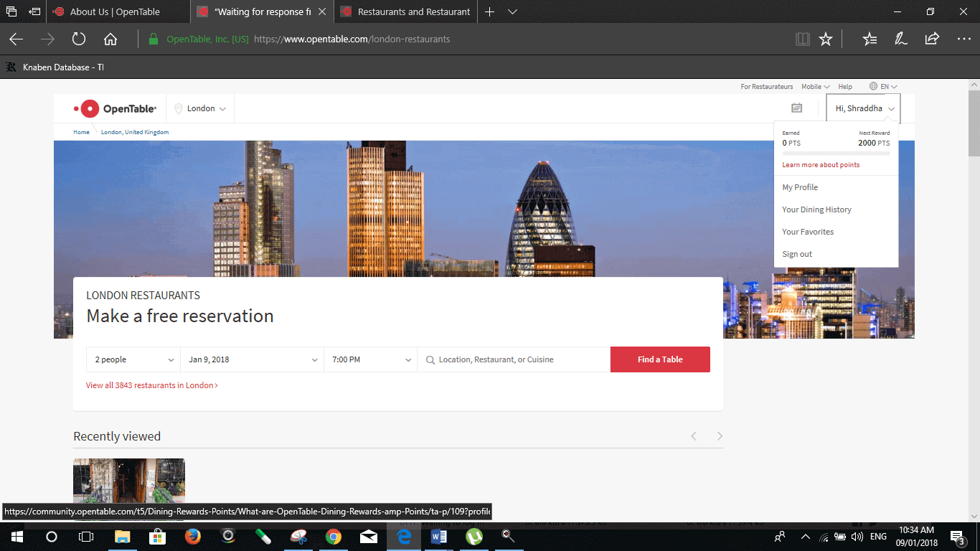The height and width of the screenshot is (551, 980).
Task: Click the browser forward arrow
Action: [47, 39]
